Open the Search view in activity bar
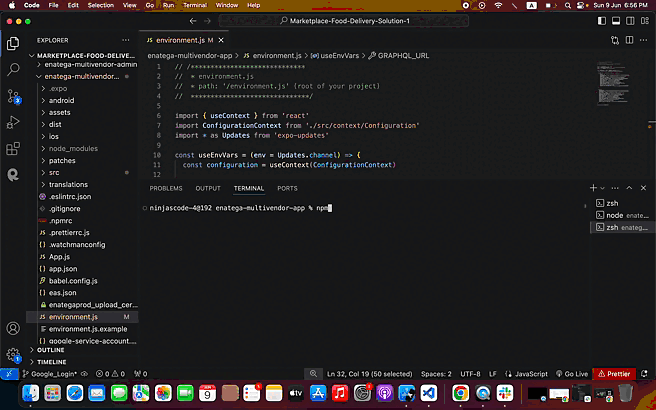The height and width of the screenshot is (410, 656). tap(13, 70)
